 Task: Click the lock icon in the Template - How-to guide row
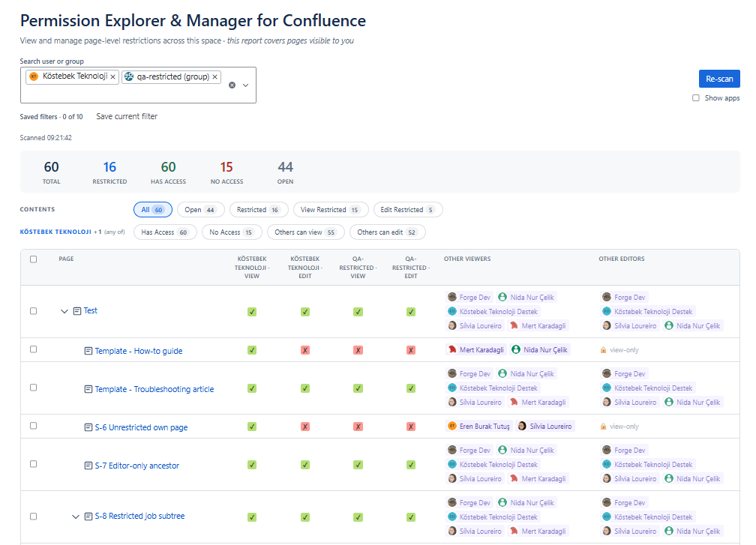tap(603, 350)
